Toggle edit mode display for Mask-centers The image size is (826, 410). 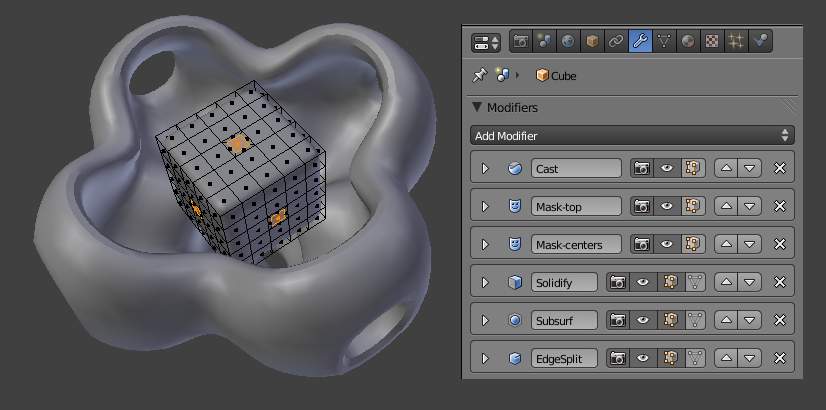point(693,245)
